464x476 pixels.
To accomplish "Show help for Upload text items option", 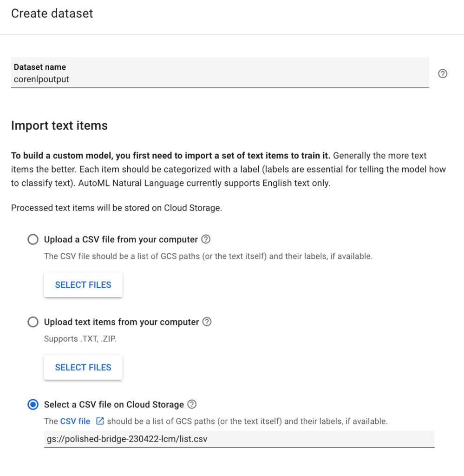I will 207,322.
